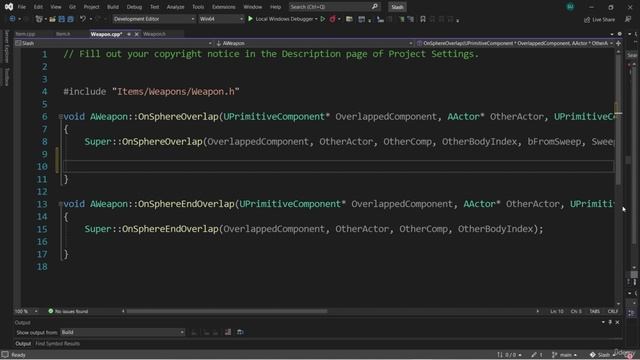The height and width of the screenshot is (360, 640).
Task: Pin the Weapon.cpp tab
Action: tap(129, 34)
